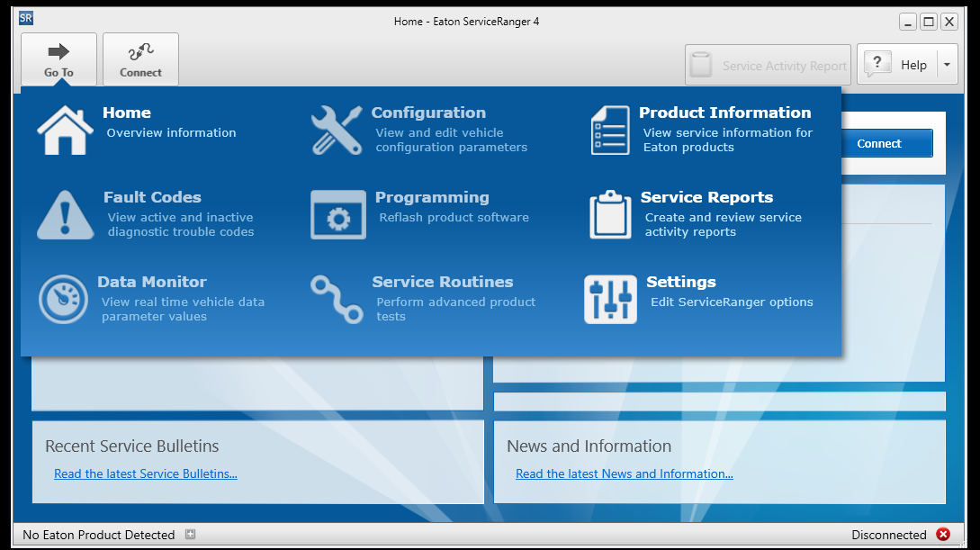Viewport: 980px width, 550px height.
Task: Open the Settings sliders icon
Action: 610,300
